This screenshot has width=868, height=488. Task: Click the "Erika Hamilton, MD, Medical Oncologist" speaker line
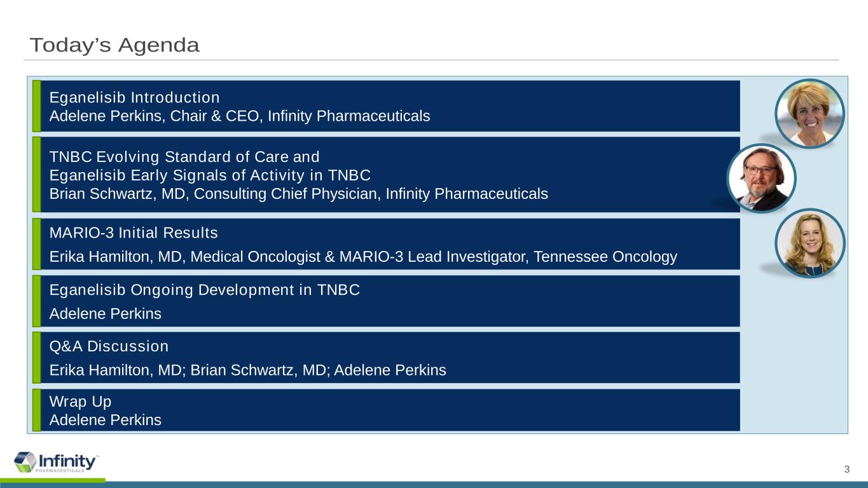(363, 257)
